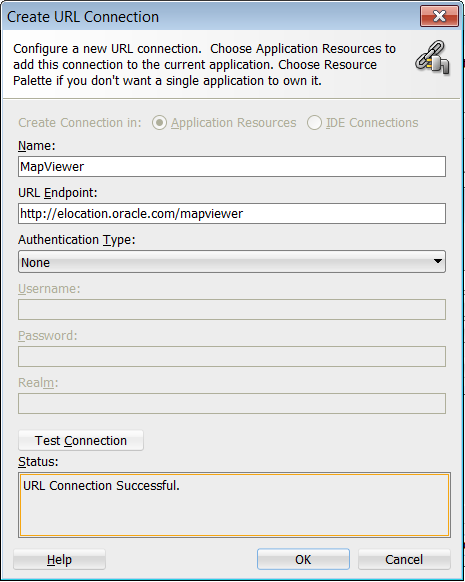465x582 pixels.
Task: Run the Test Connection button
Action: coord(81,441)
